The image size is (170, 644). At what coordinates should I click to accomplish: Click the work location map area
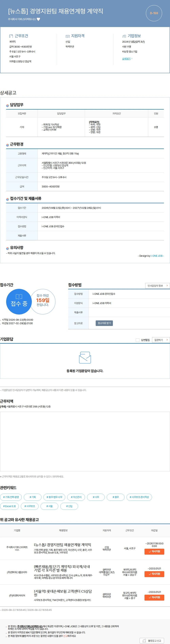click(85, 442)
